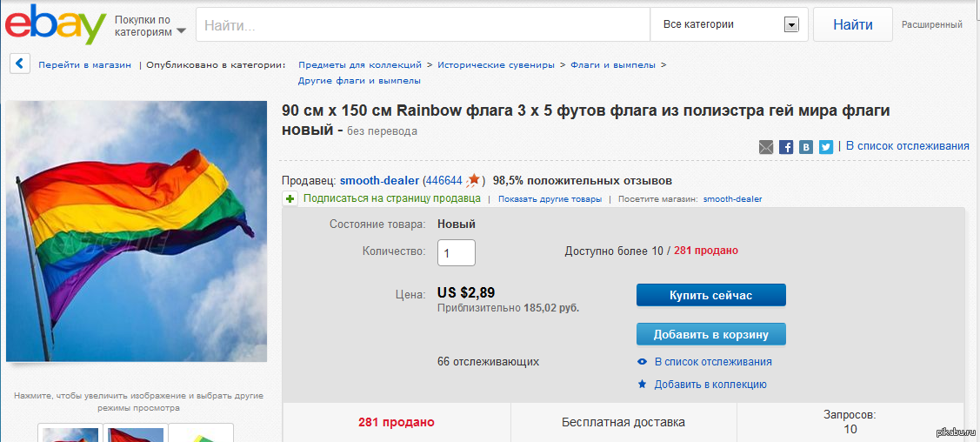Open 'Исторические сувениры' breadcrumb category
This screenshot has width=980, height=442.
(x=496, y=64)
